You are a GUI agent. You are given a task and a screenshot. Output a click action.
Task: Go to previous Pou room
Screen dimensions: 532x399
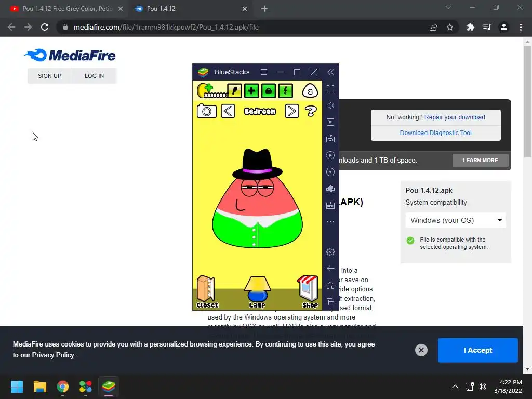[228, 111]
